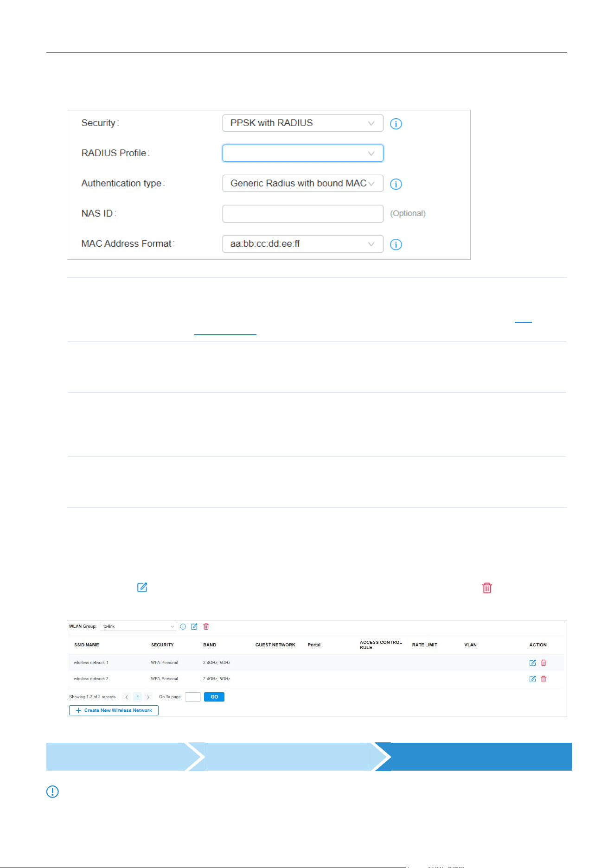
Task: Select the wireless network 2 SSID cell
Action: coord(91,679)
